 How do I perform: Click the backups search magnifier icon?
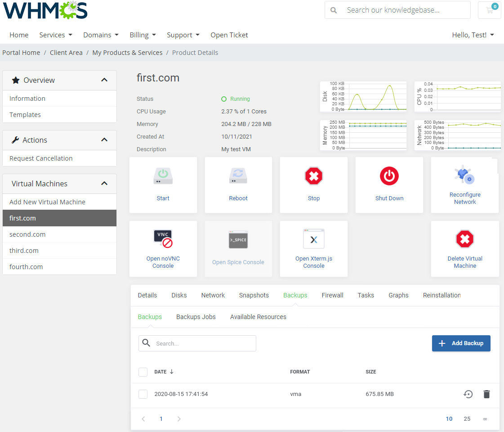[146, 343]
